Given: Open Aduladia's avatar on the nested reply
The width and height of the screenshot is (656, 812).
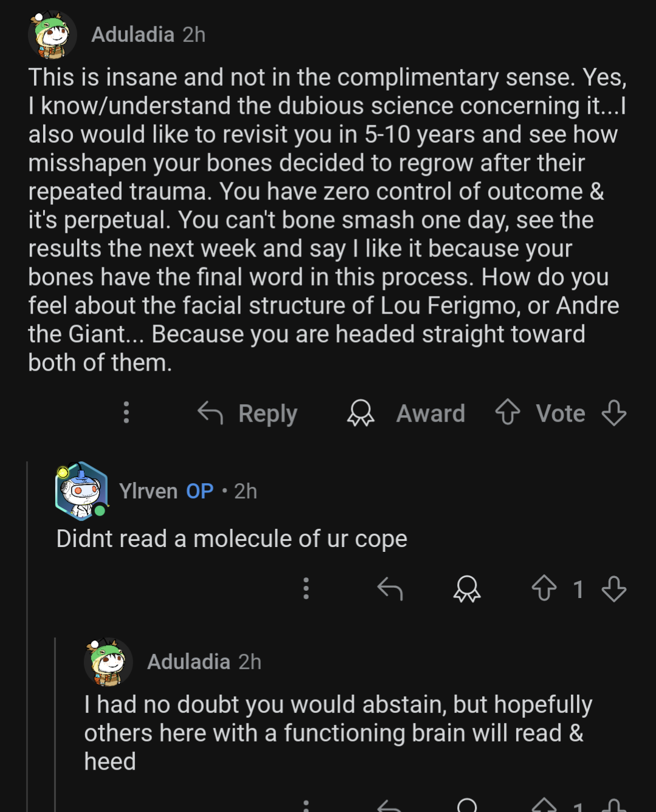Looking at the screenshot, I should click(108, 662).
